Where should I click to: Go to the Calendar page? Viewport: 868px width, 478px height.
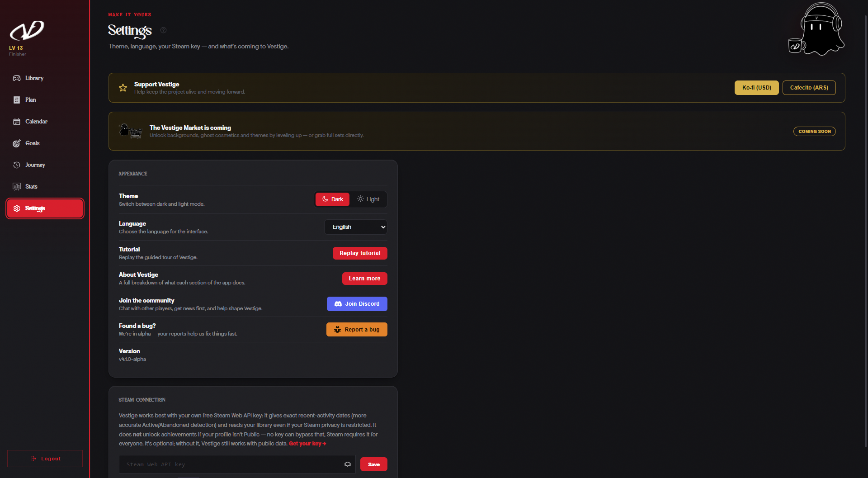click(x=45, y=122)
